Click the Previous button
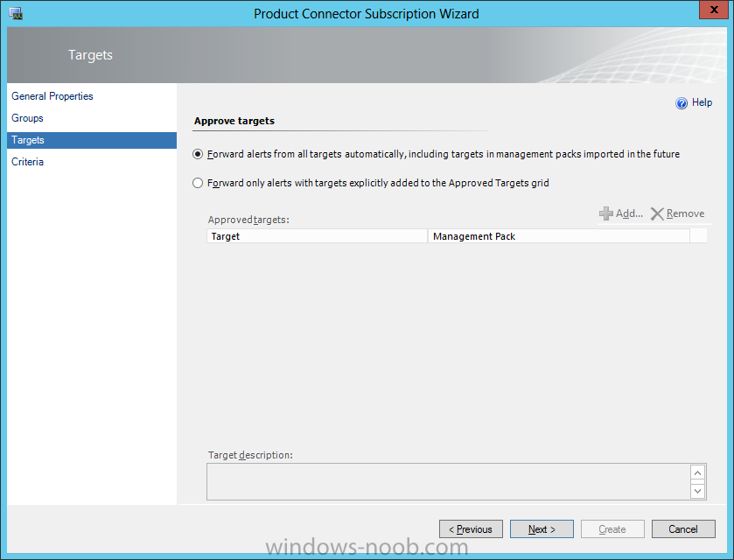Screen dimensions: 734x560 coord(471,529)
